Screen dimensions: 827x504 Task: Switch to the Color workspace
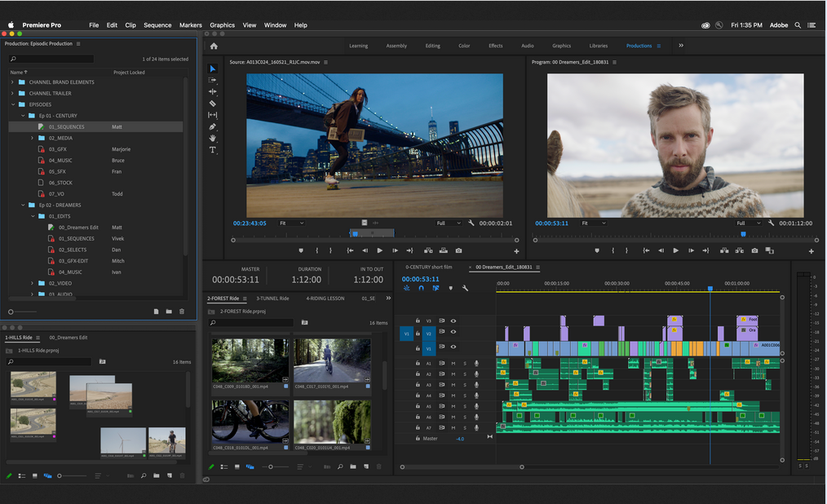[464, 46]
